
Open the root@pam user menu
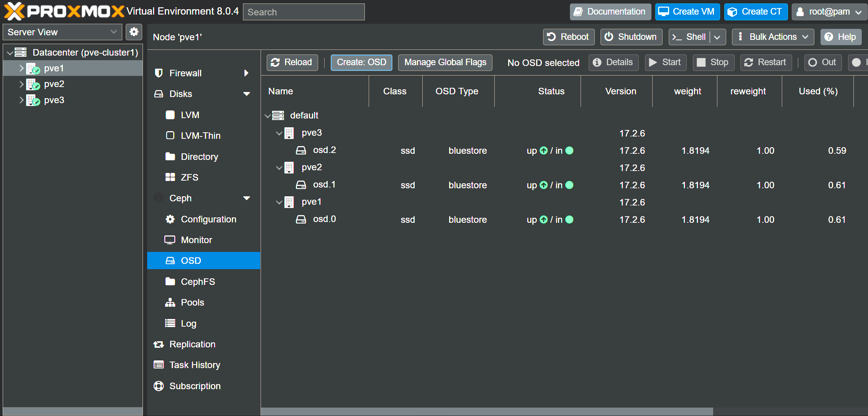pos(829,12)
